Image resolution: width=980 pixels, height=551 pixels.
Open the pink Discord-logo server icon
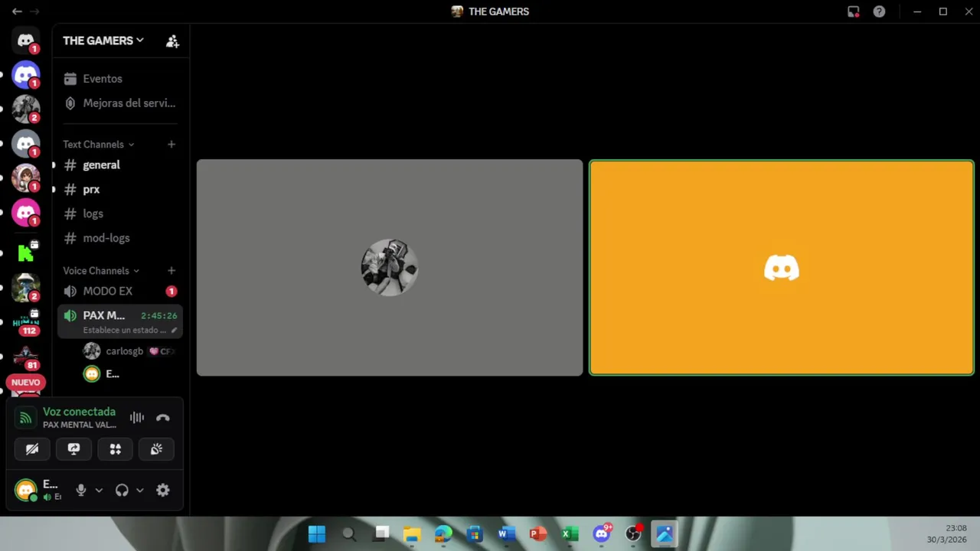pos(26,213)
